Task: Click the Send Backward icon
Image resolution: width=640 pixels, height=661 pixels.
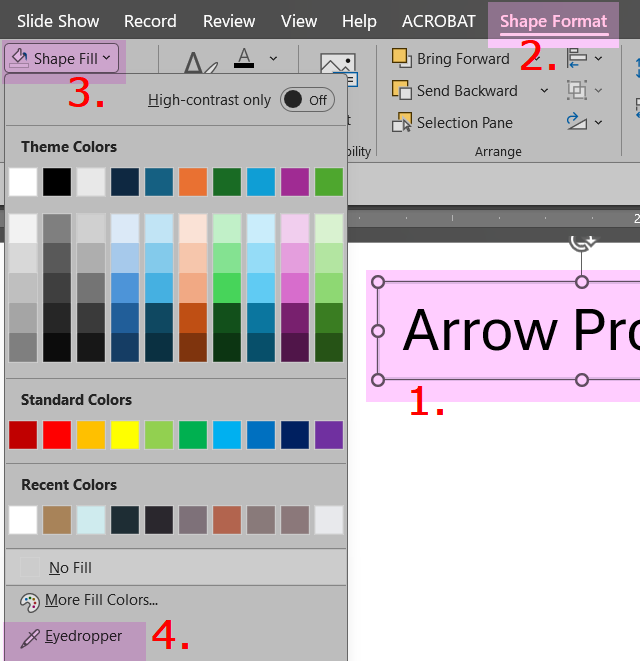Action: 402,90
